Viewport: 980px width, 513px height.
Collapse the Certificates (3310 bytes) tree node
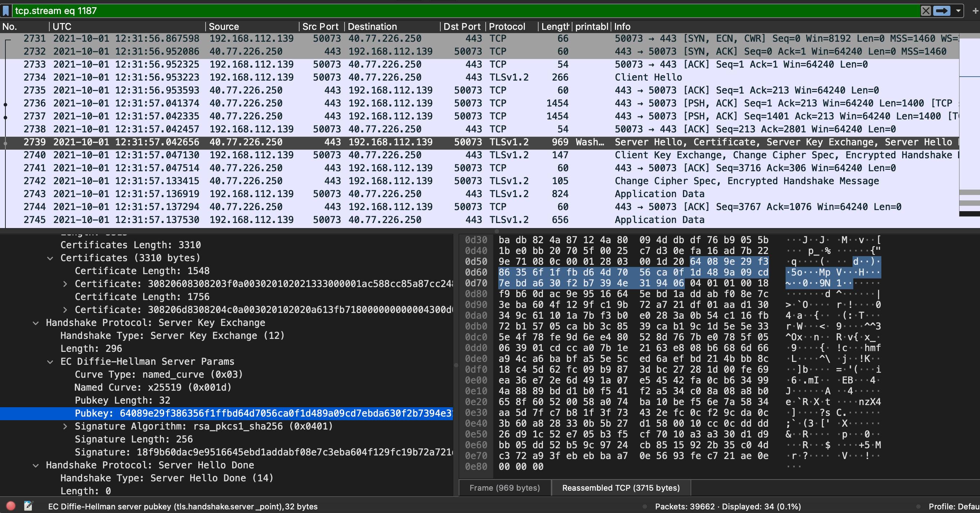[50, 258]
